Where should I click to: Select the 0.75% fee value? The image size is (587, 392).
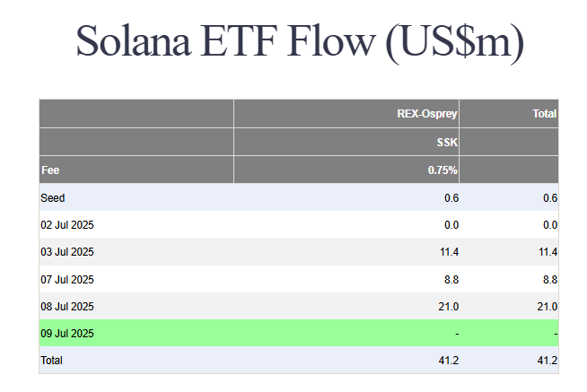click(x=443, y=170)
